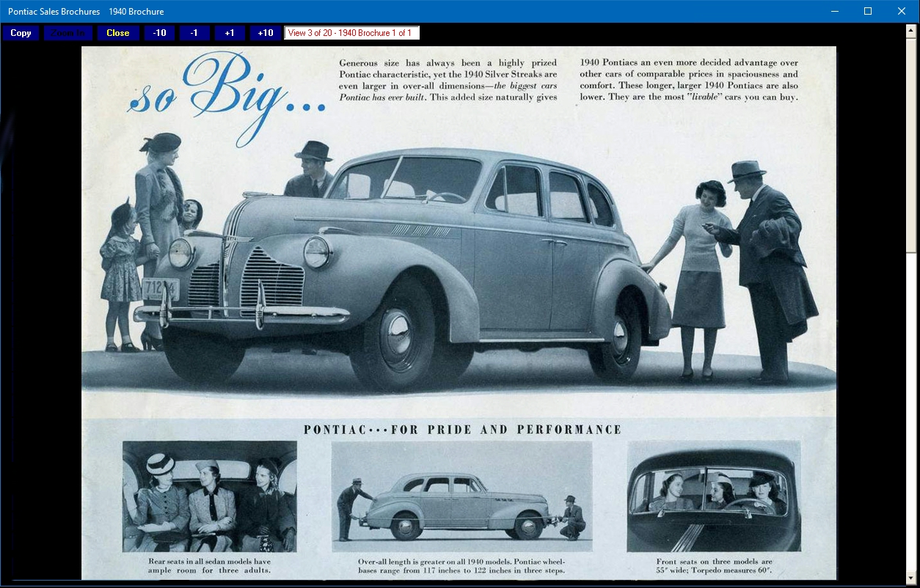Select the 'View 3 of 20' status field
This screenshot has width=920, height=588.
[x=352, y=33]
